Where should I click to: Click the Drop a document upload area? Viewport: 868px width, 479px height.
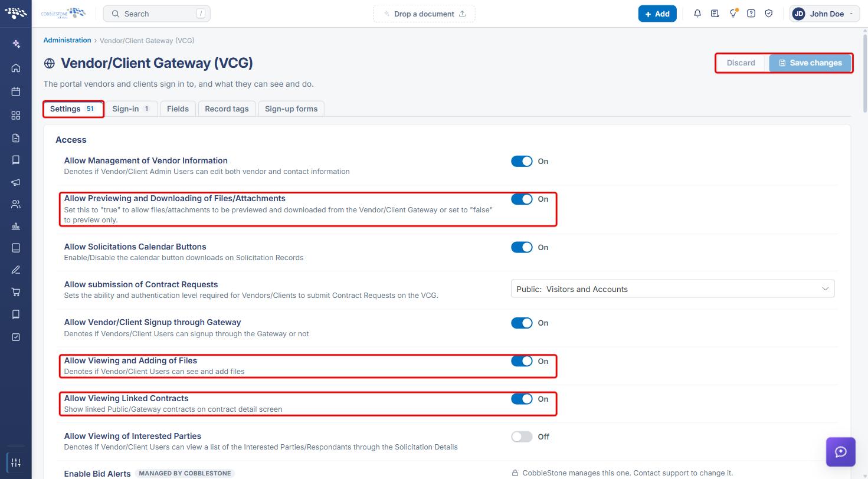pos(424,14)
